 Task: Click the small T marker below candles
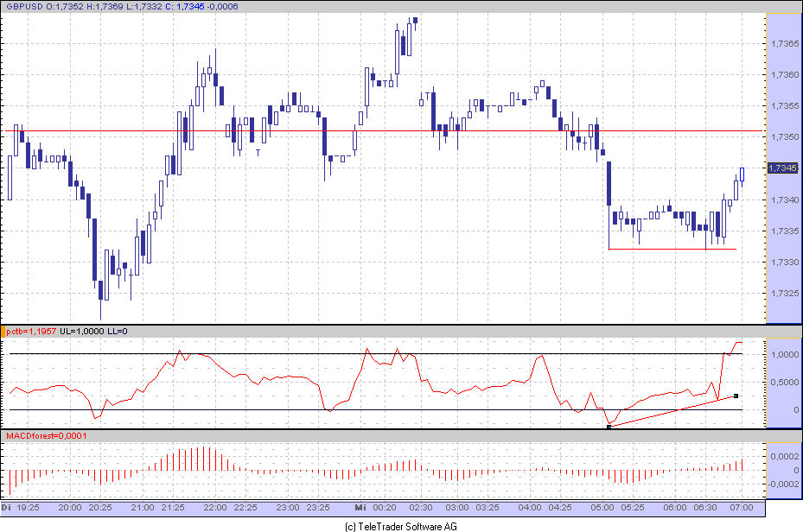[x=258, y=153]
